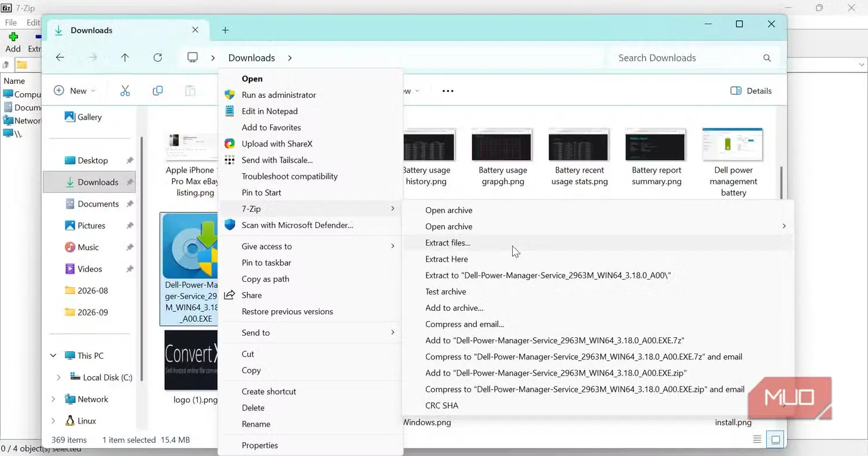The width and height of the screenshot is (868, 456).
Task: Expand the second Open archive submenu arrow
Action: pyautogui.click(x=784, y=226)
